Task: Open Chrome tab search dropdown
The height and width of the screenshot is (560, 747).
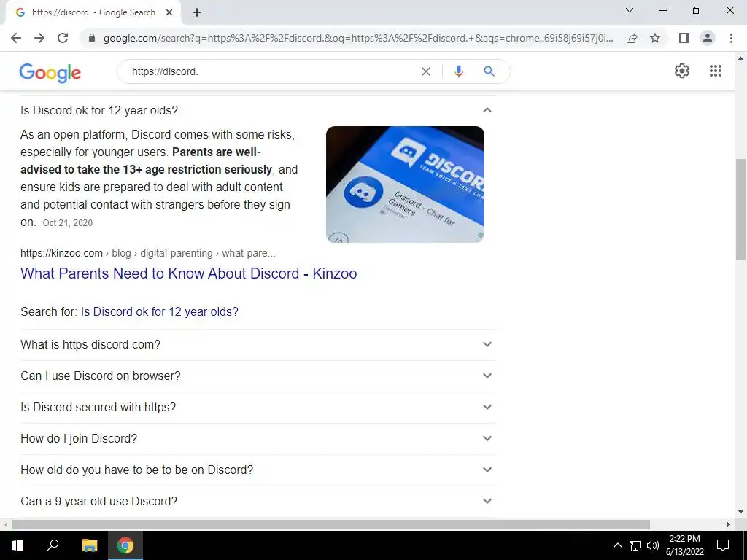Action: click(x=630, y=10)
